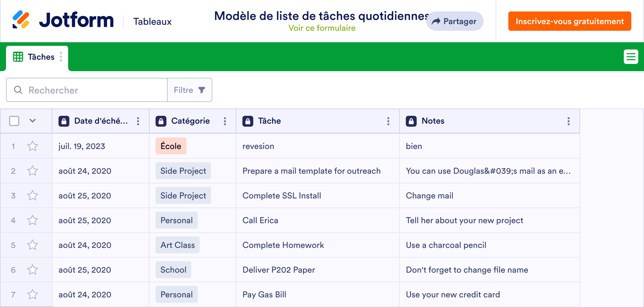Toggle the select-all rows checkbox
This screenshot has height=307, width=644.
[x=14, y=121]
